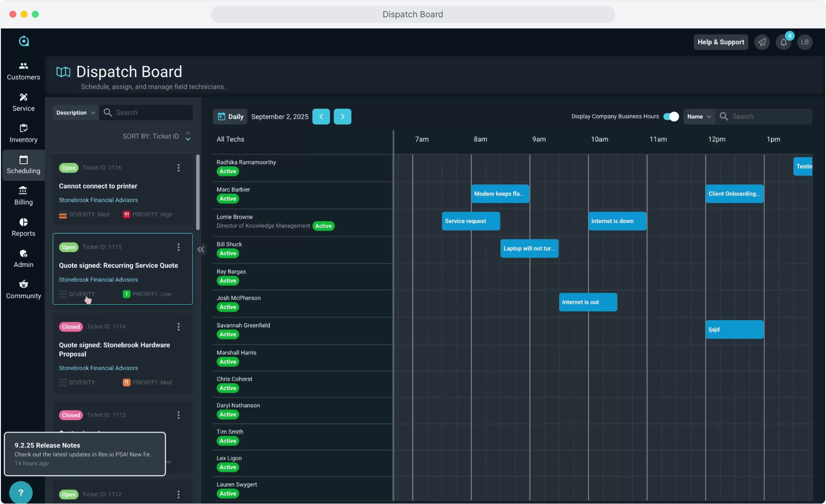826x504 pixels.
Task: Advance to next day with right arrow
Action: (x=343, y=117)
